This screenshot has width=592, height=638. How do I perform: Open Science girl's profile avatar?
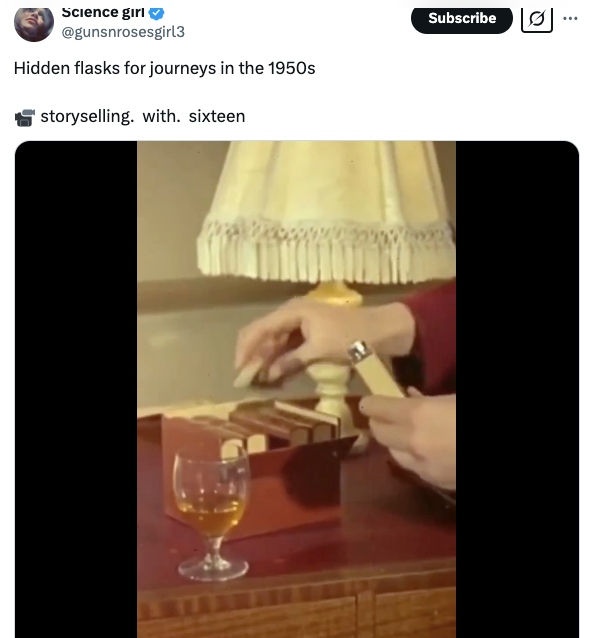[x=34, y=24]
